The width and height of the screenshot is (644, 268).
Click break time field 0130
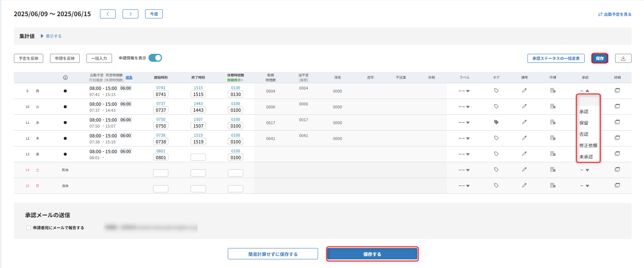[236, 94]
